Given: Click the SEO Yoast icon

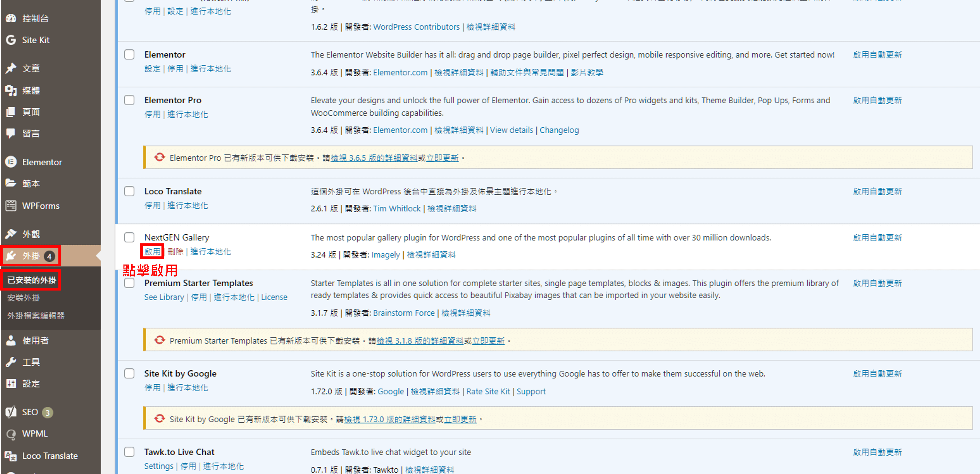Looking at the screenshot, I should click(x=11, y=412).
